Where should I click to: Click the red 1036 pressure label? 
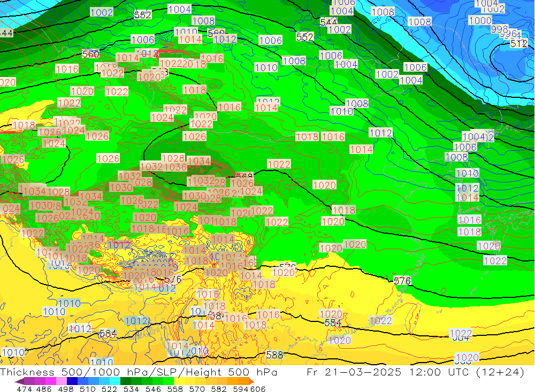(x=175, y=167)
